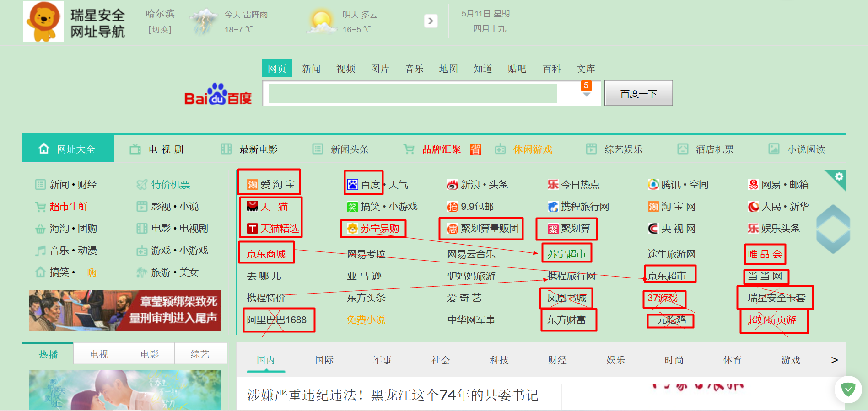Click inside the Baidu search input field
868x411 pixels.
point(413,93)
